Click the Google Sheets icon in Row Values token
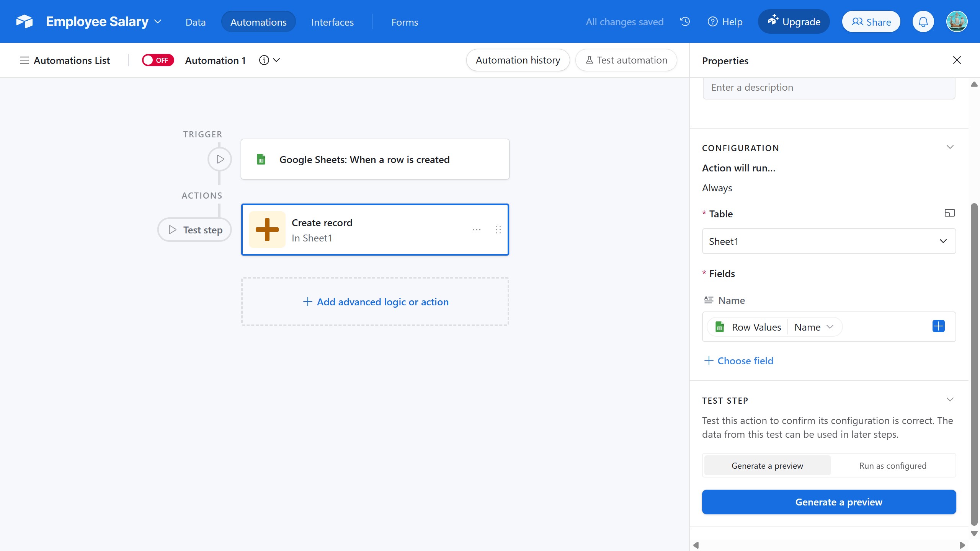The width and height of the screenshot is (980, 551). [x=720, y=327]
